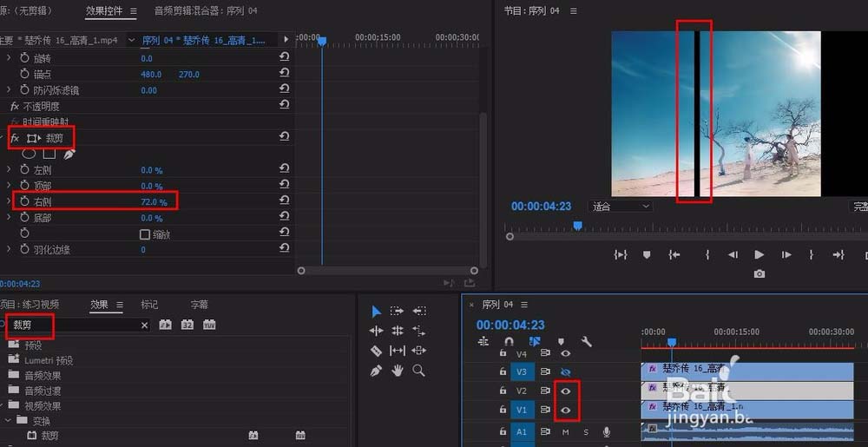The image size is (868, 447).
Task: Select the Rolling Edit tool
Action: (397, 331)
